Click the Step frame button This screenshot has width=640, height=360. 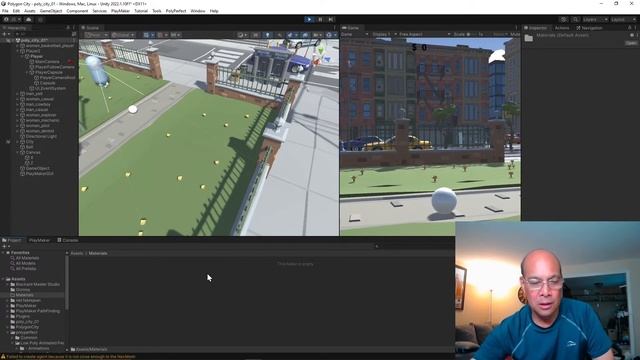pos(331,19)
